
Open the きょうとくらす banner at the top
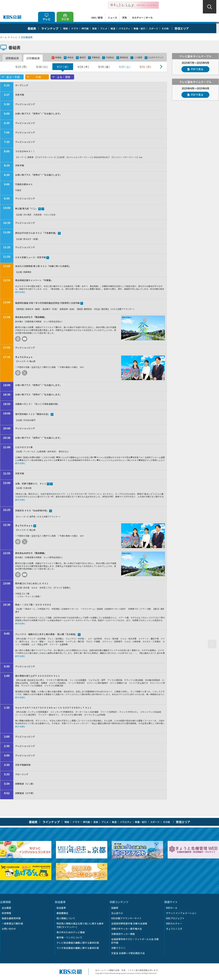pos(133,5)
